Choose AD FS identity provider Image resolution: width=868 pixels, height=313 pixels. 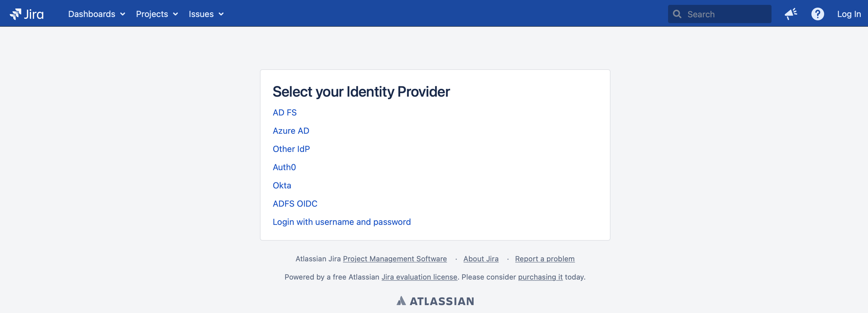[284, 112]
